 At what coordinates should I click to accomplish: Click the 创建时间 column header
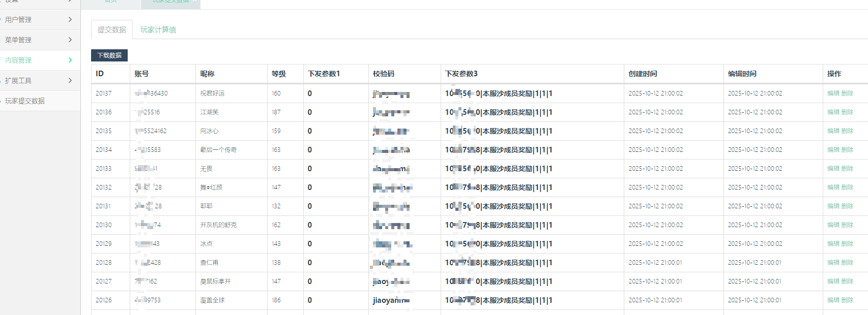643,74
